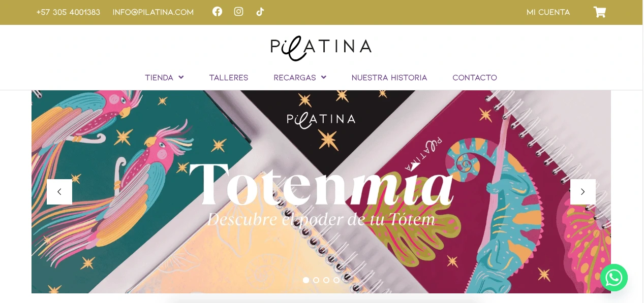The height and width of the screenshot is (303, 644).
Task: Open the Instagram profile icon
Action: 238,11
